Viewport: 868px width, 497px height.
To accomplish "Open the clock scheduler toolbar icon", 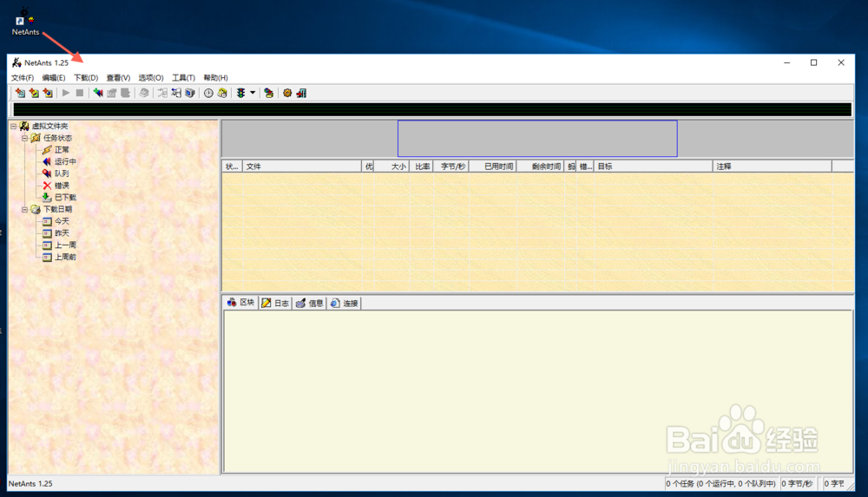I will [x=208, y=93].
